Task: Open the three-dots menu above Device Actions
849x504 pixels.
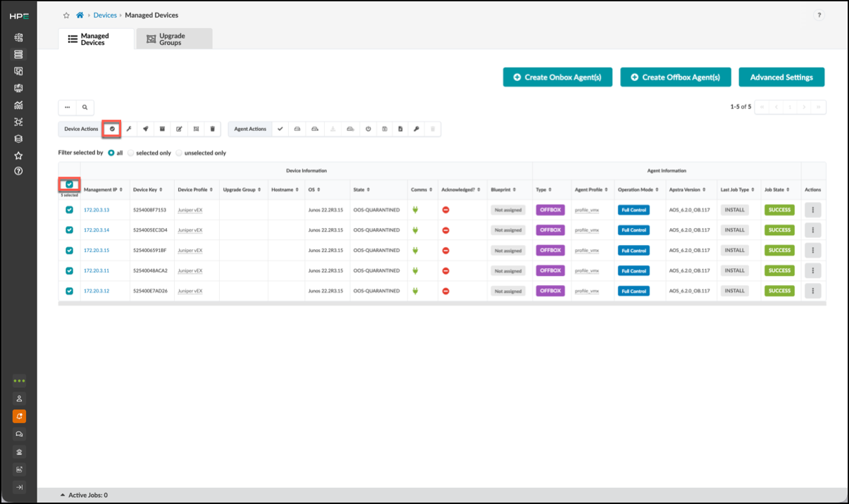Action: point(67,107)
